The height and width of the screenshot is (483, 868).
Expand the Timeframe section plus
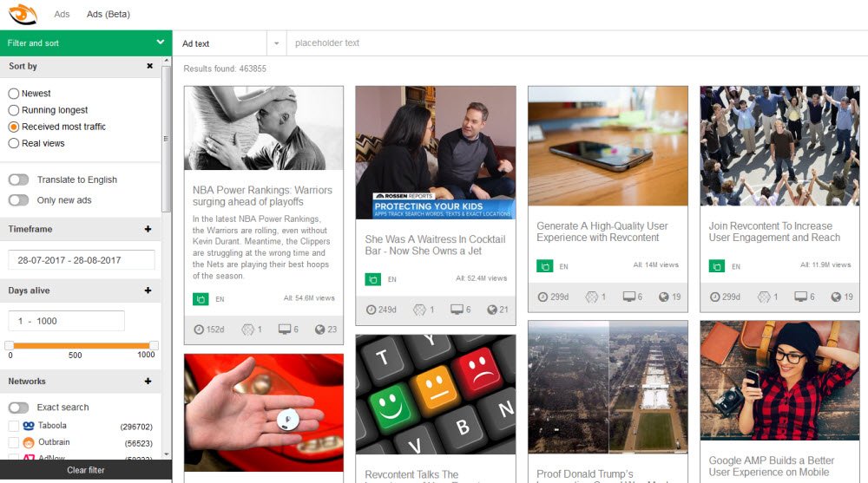148,229
